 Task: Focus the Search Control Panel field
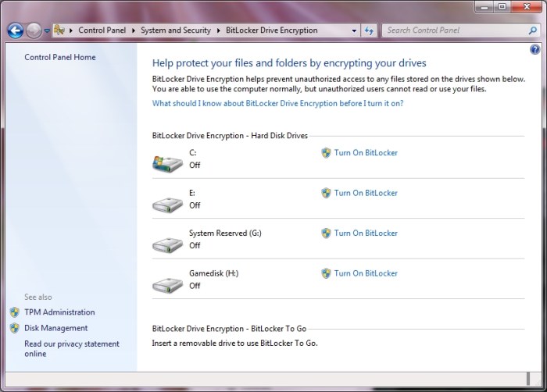click(456, 30)
